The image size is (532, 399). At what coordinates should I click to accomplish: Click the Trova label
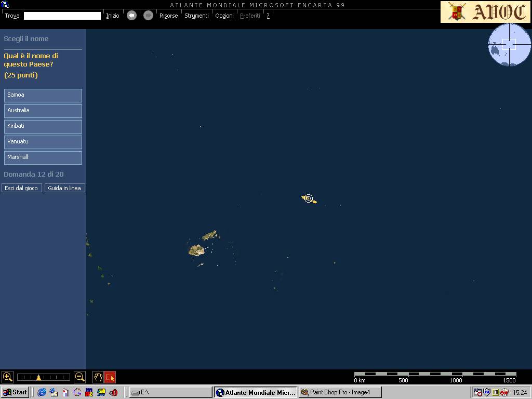(x=12, y=16)
